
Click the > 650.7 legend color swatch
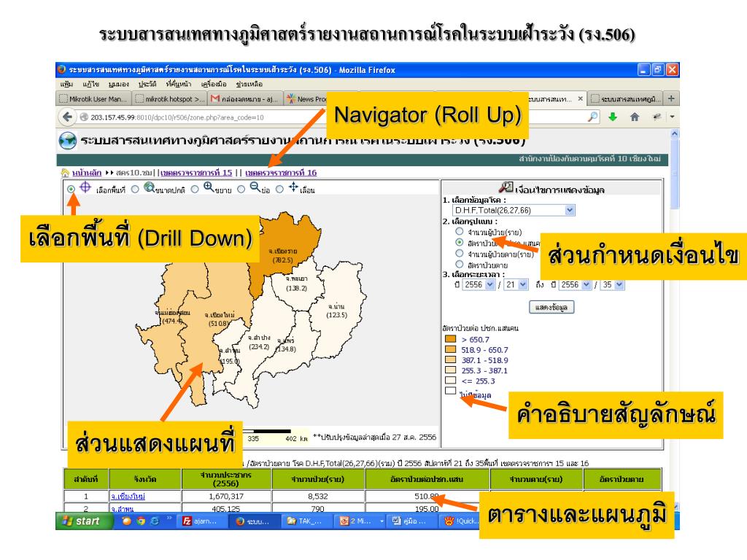tap(450, 339)
